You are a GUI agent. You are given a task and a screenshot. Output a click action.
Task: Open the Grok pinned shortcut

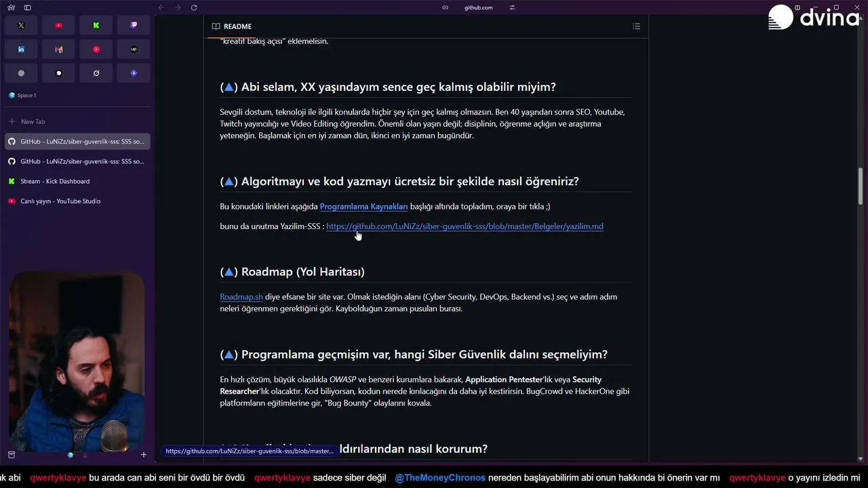click(96, 73)
